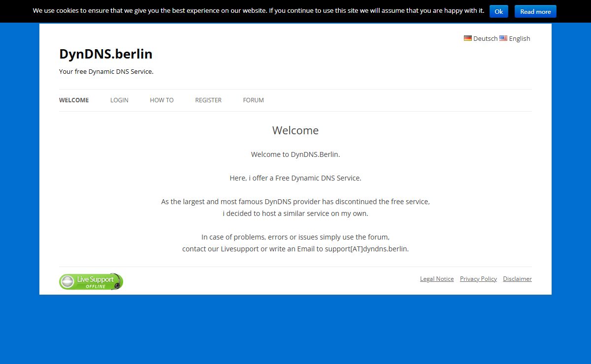Click the cookie notice message text
The height and width of the screenshot is (364, 591).
pos(259,10)
